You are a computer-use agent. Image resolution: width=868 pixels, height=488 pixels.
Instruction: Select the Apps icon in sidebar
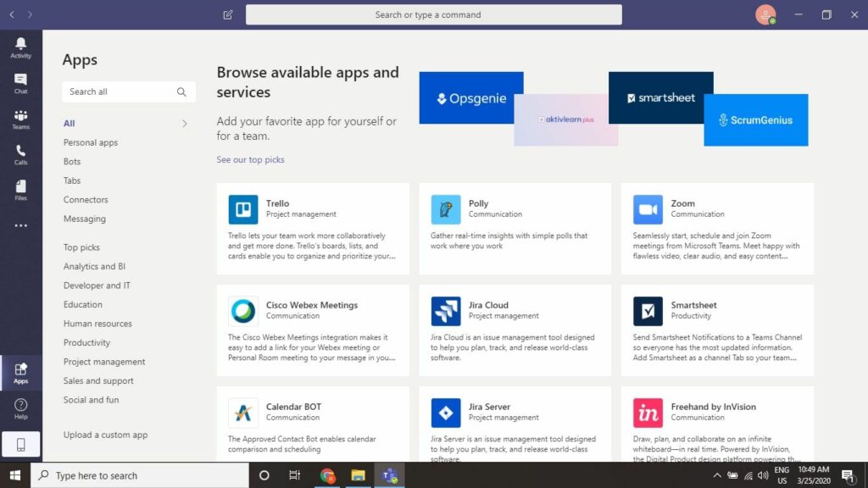20,374
